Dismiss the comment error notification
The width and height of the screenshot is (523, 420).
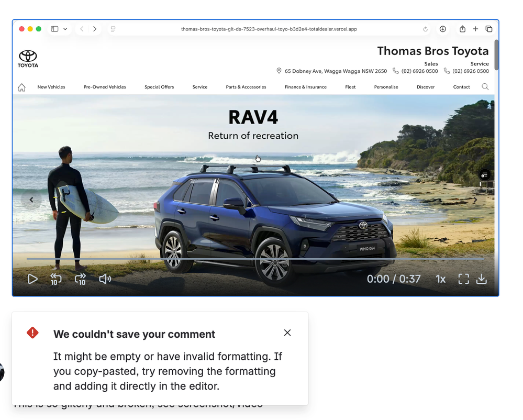(287, 333)
